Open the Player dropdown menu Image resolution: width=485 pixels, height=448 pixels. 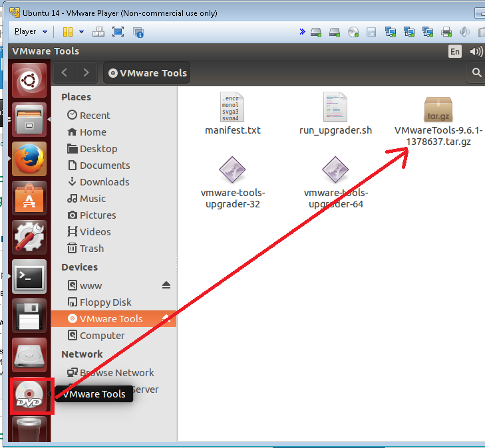[31, 31]
